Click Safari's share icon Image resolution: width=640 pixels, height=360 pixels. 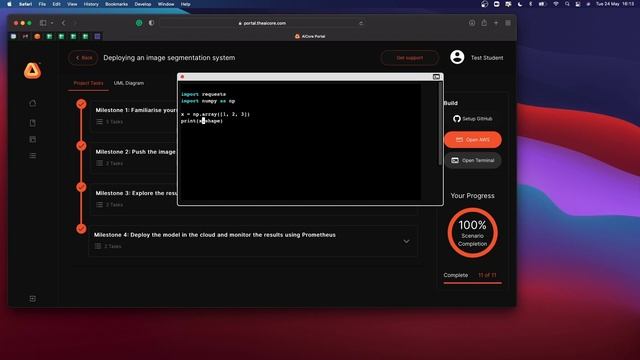pyautogui.click(x=484, y=23)
